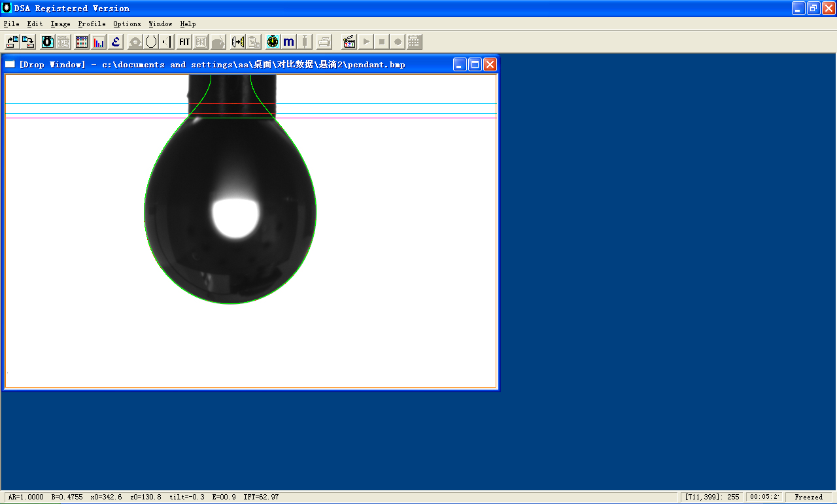This screenshot has height=504, width=837.
Task: Click the blue m toolbar icon
Action: (x=288, y=42)
